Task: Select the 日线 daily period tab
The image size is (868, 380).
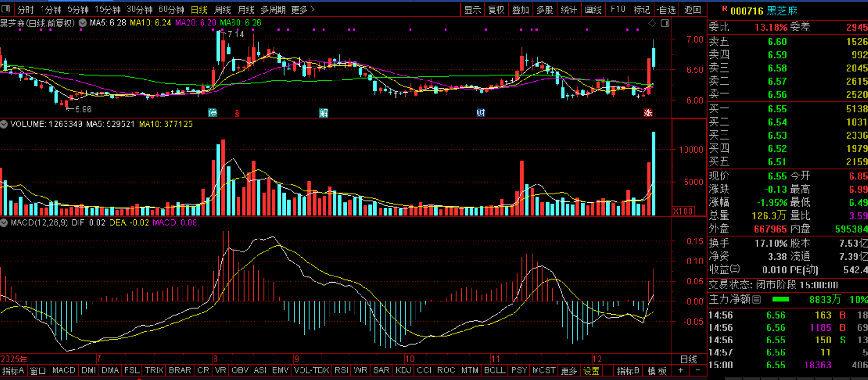Action: pos(199,10)
